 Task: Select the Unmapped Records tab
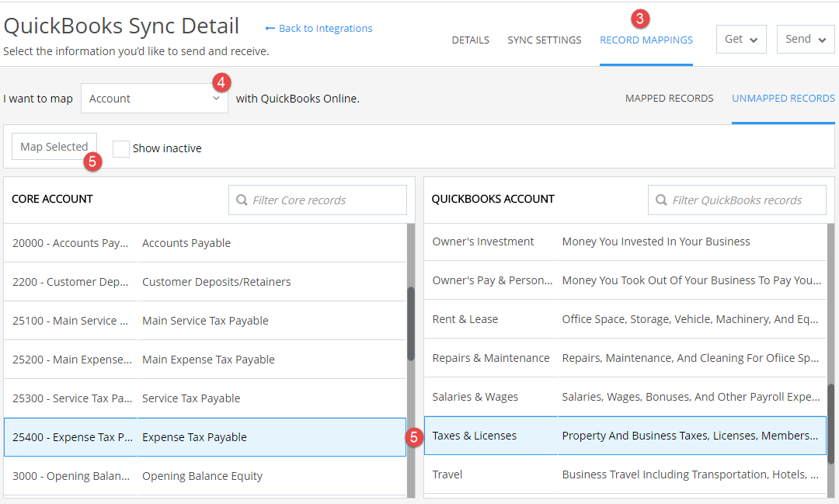[x=783, y=99]
